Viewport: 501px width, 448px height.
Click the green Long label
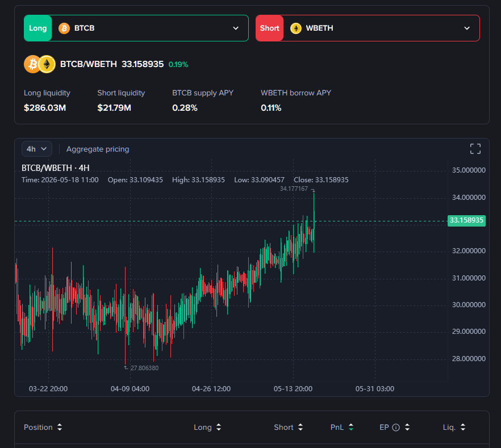point(37,28)
